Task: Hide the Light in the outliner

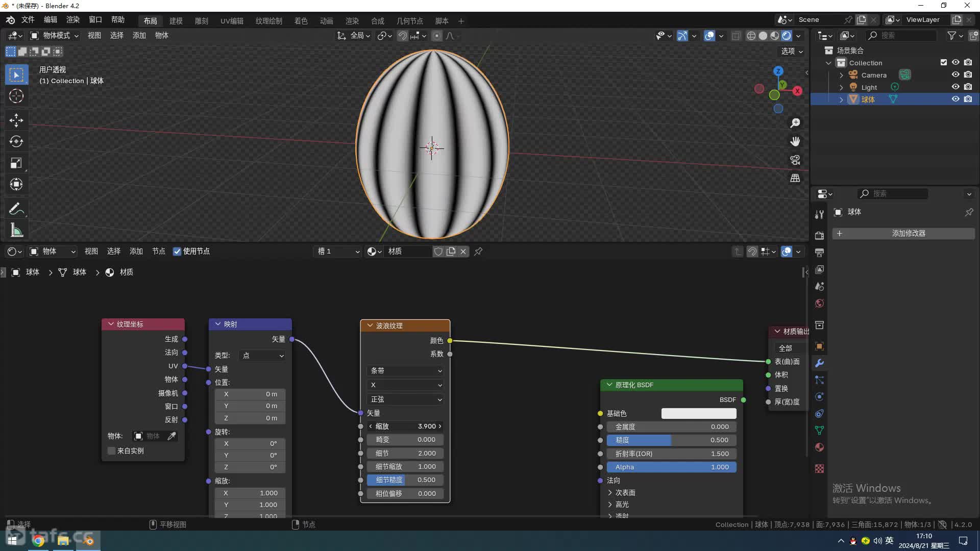Action: tap(955, 87)
